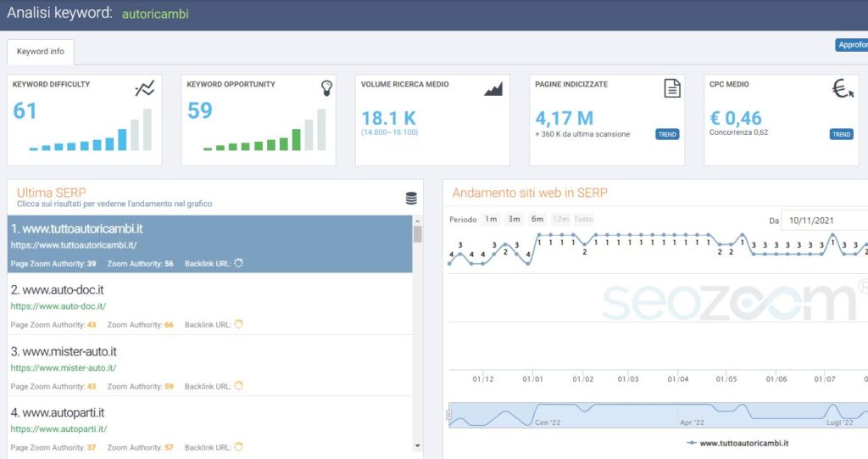868x459 pixels.
Task: Open the Ultima SERP database icon
Action: 411,199
